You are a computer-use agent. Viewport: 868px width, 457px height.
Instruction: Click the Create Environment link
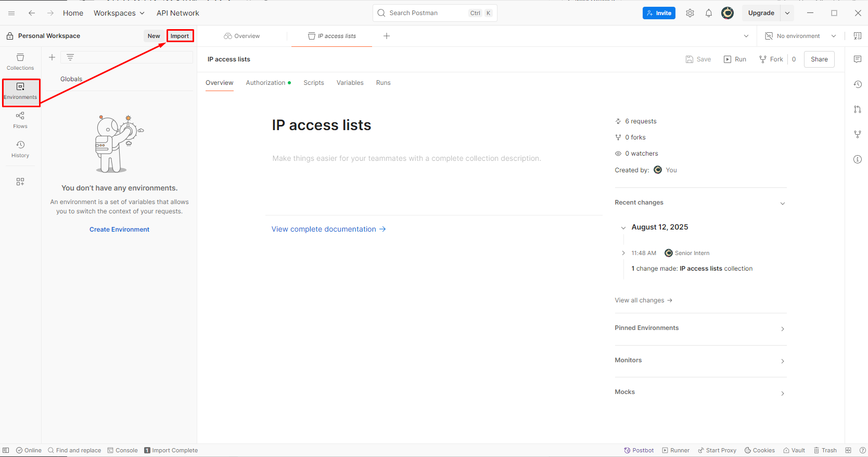pos(119,230)
